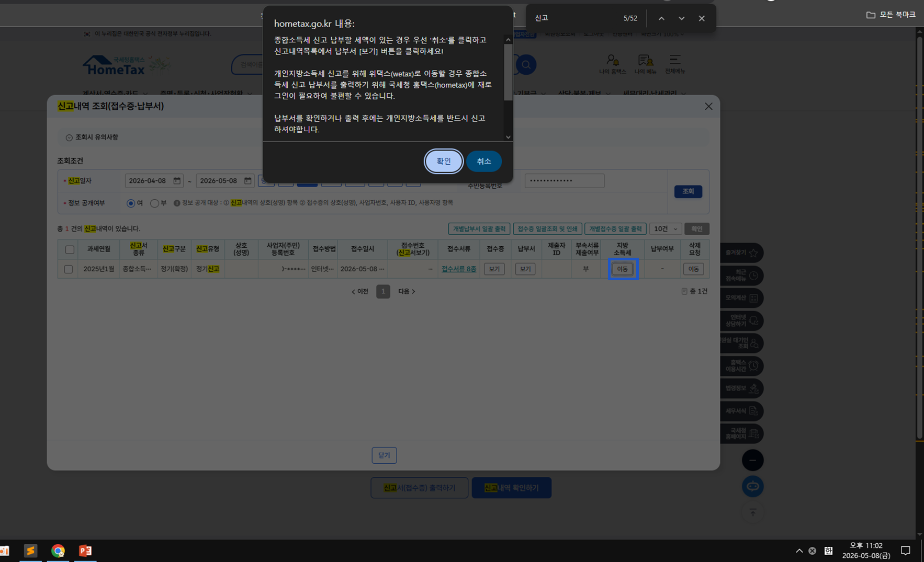
Task: Open Sublime Text from the taskbar
Action: tap(31, 550)
